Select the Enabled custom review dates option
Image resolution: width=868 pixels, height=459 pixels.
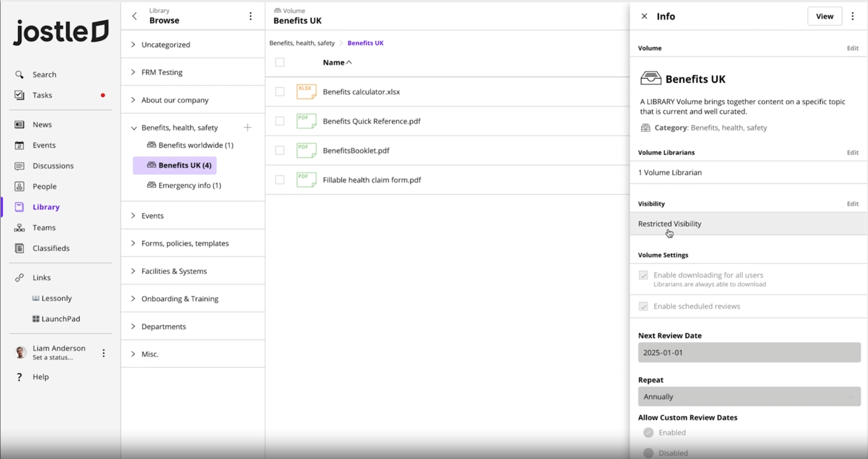(x=648, y=432)
